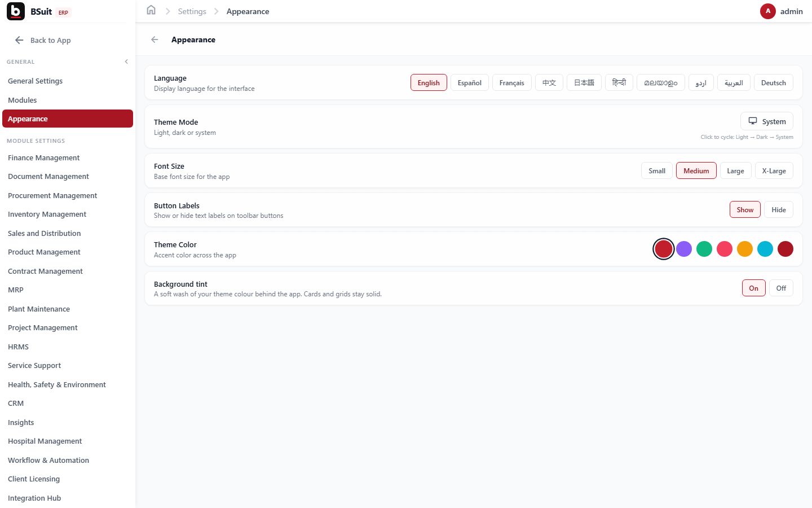Set font size to Medium
The image size is (812, 508).
696,170
